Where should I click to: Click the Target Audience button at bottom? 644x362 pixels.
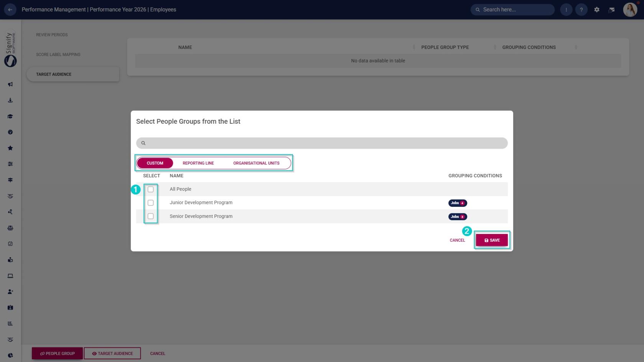(x=112, y=354)
